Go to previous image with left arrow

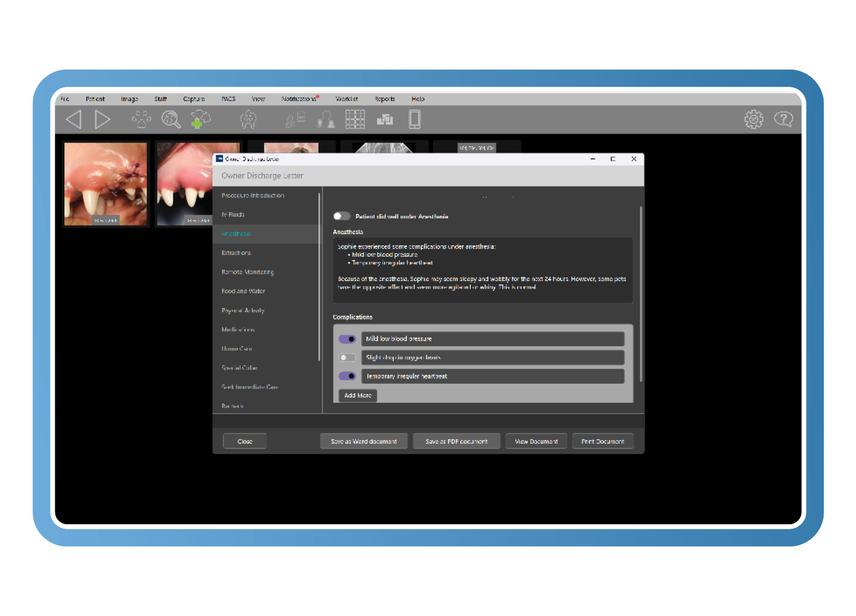point(74,119)
